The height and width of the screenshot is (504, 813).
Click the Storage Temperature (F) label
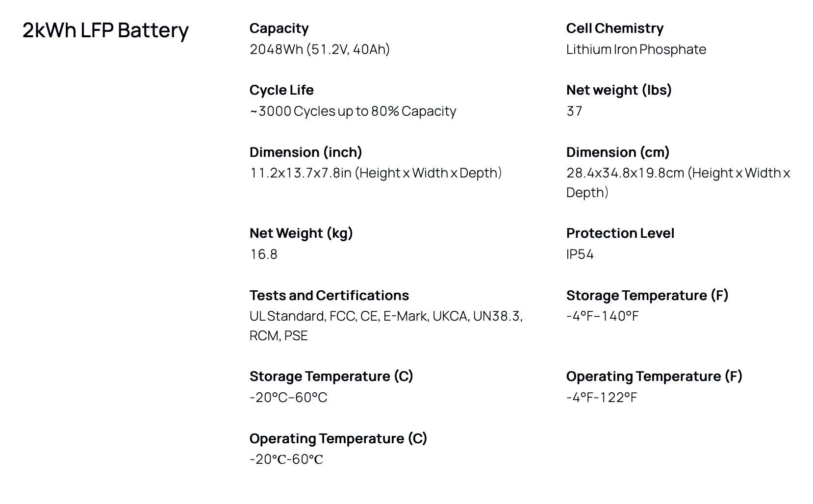(x=647, y=296)
